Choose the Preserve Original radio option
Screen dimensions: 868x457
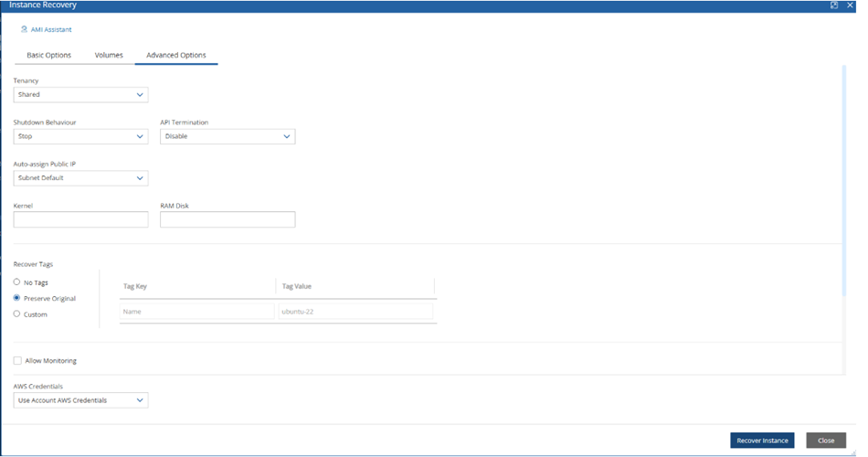coord(17,298)
